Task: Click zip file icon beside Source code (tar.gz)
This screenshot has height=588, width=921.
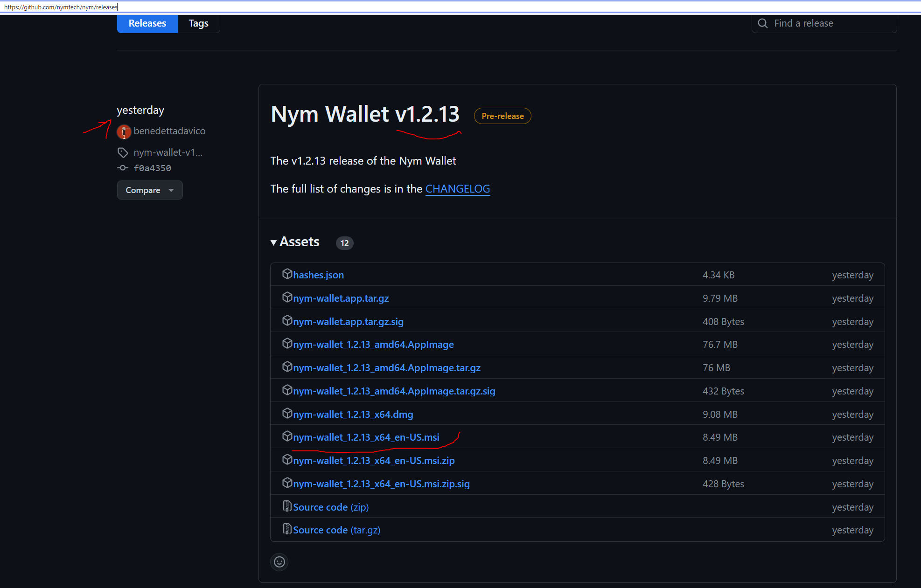Action: 287,529
